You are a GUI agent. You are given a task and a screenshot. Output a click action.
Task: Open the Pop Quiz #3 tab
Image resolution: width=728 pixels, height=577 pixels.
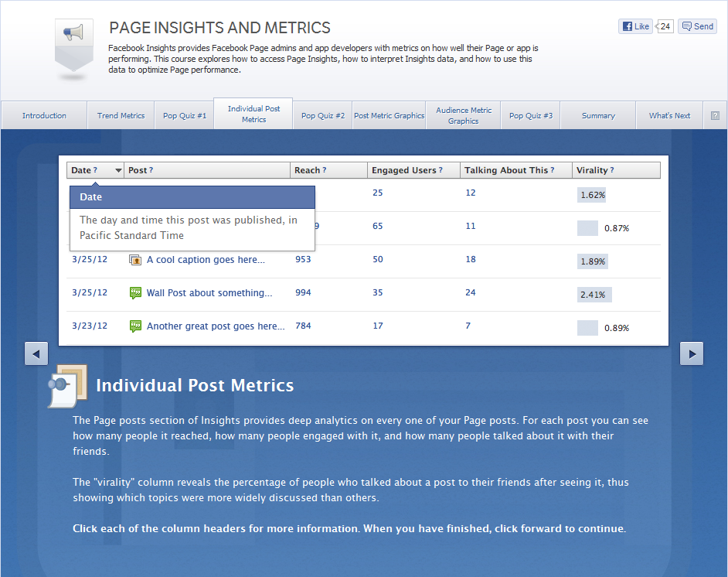click(x=531, y=116)
